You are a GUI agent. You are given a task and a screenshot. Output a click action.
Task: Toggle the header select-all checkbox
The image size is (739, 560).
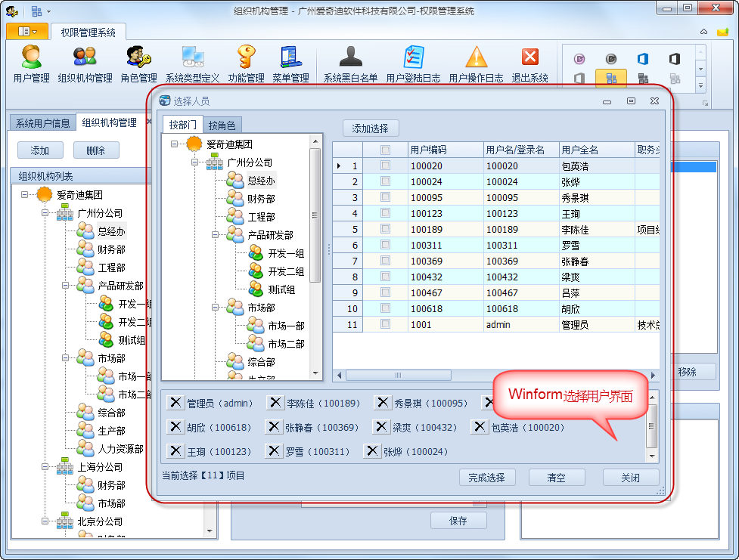point(386,150)
